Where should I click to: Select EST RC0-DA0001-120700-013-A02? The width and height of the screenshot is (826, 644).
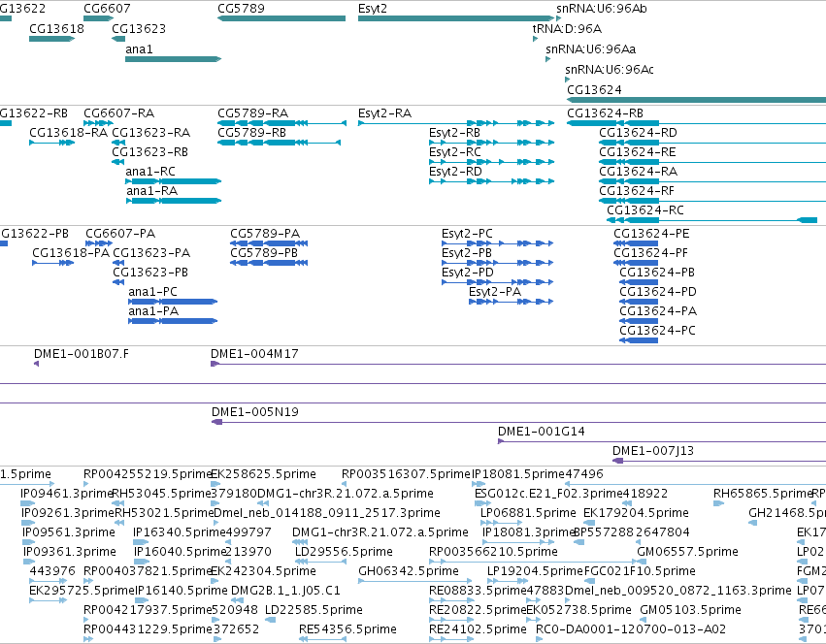pos(631,629)
